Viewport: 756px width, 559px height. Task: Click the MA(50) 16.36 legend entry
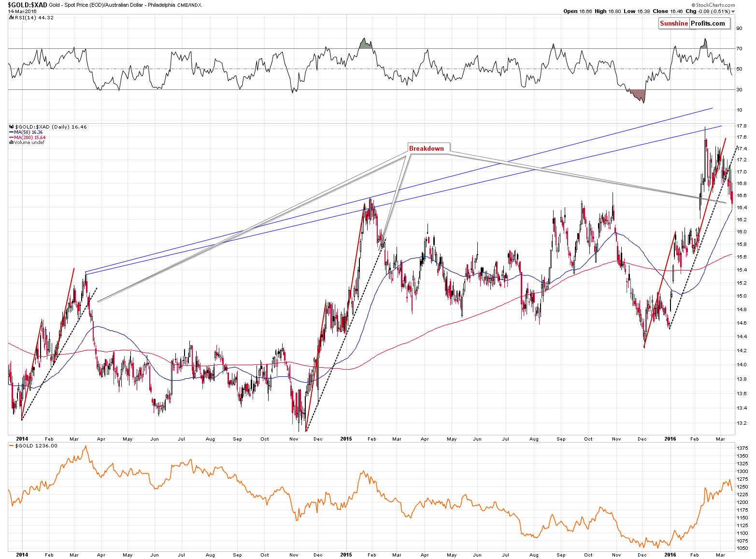[x=29, y=132]
